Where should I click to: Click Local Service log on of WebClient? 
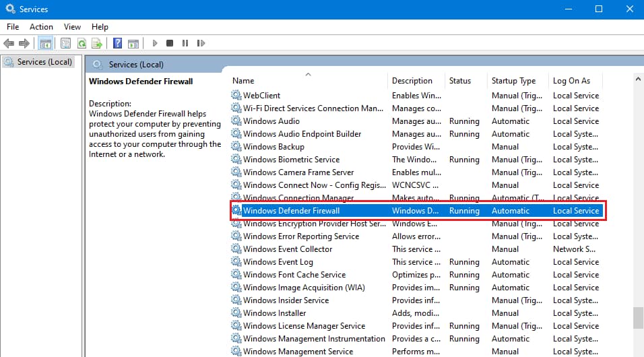tap(576, 95)
